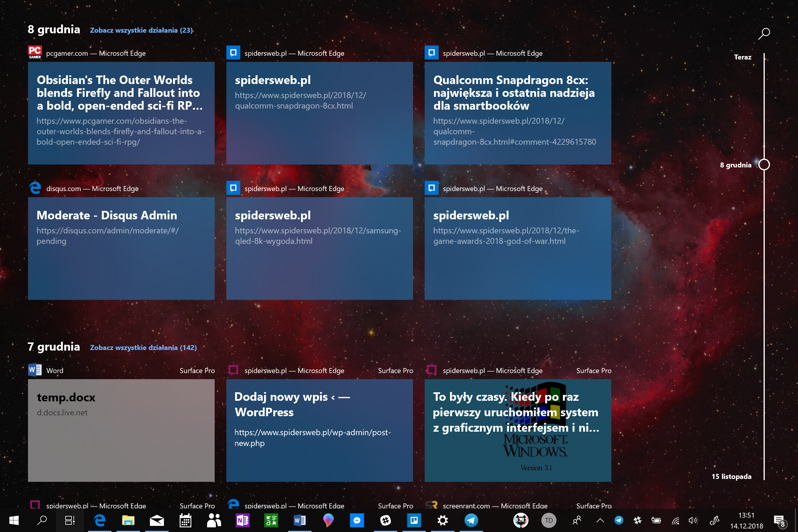Open the My People tray button

576,520
